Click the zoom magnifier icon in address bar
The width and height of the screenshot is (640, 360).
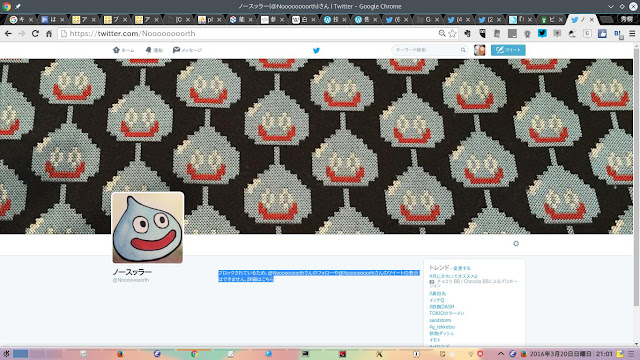(x=442, y=33)
